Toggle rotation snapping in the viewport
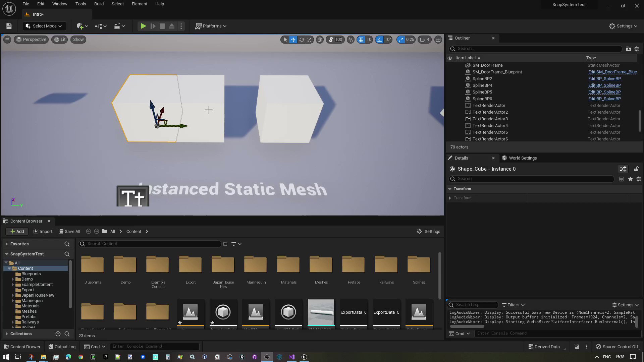Image resolution: width=644 pixels, height=362 pixels. [379, 40]
